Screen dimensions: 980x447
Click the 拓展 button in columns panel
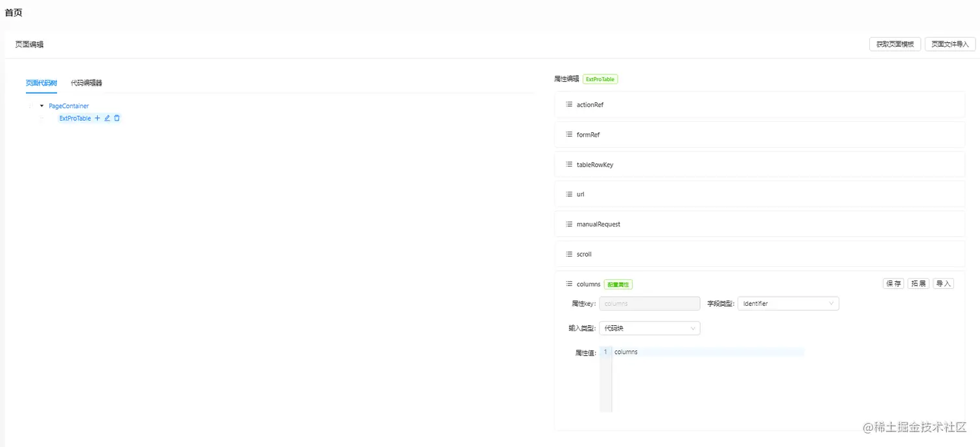[x=918, y=284]
